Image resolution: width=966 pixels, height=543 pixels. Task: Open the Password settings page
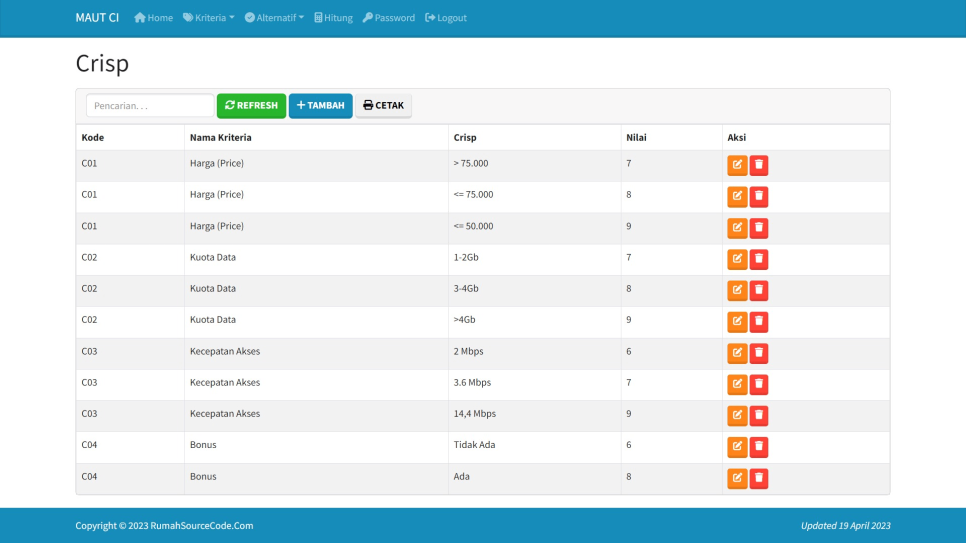point(388,18)
